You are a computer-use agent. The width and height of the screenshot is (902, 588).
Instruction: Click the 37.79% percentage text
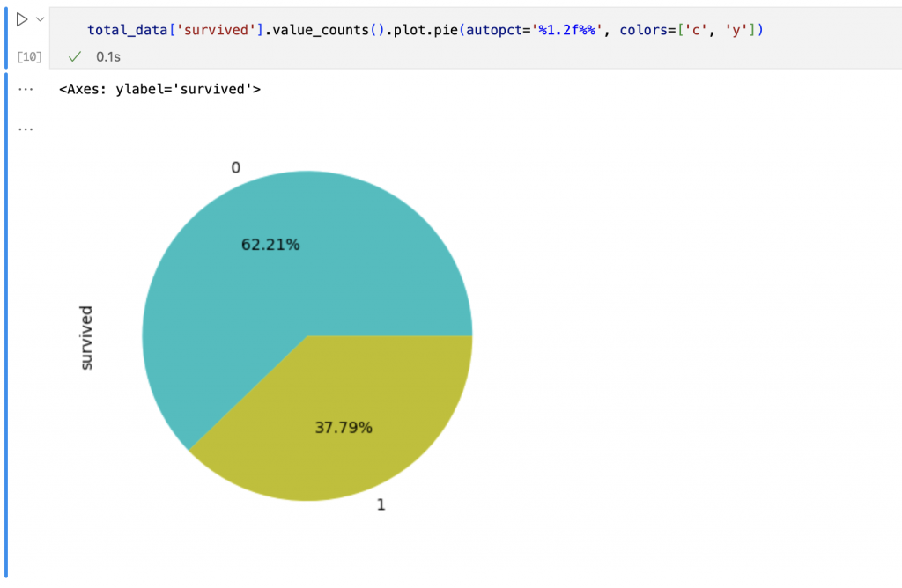344,428
